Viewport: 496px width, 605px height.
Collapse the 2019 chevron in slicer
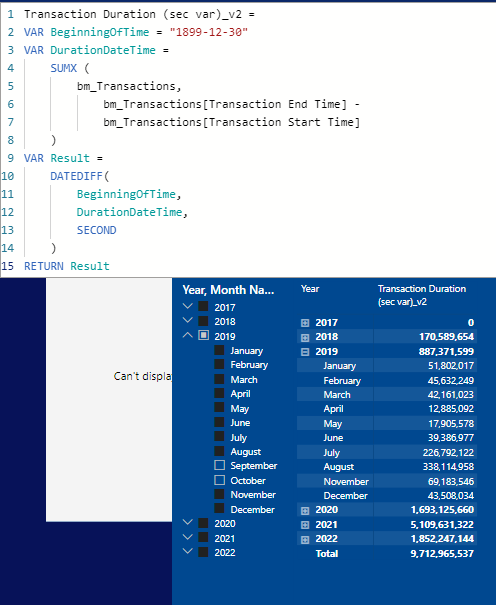[187, 335]
